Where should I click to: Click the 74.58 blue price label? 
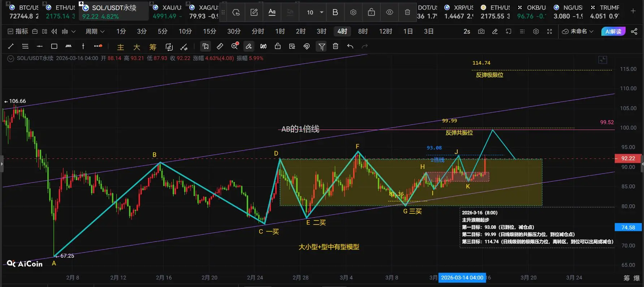[628, 227]
